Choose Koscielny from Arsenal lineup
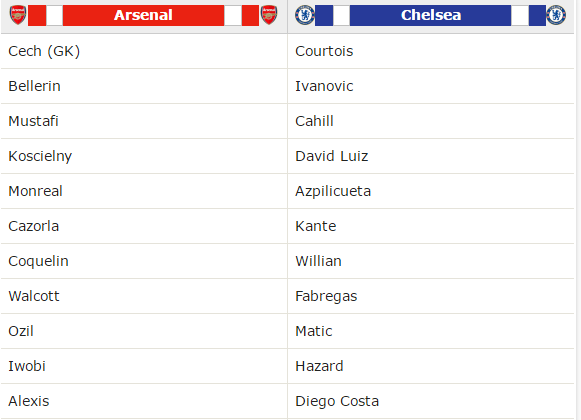Viewport: 581px width, 420px height. point(40,156)
